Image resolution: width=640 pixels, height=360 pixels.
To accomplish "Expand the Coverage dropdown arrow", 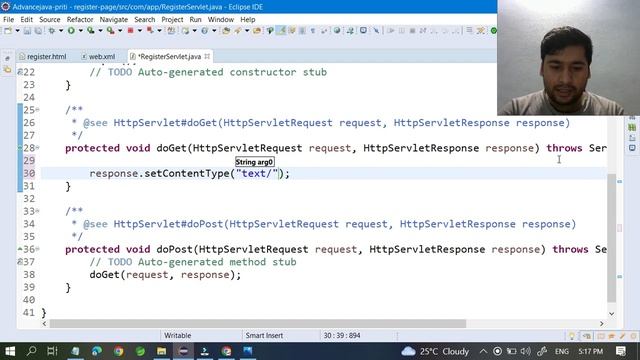I will [x=100, y=31].
